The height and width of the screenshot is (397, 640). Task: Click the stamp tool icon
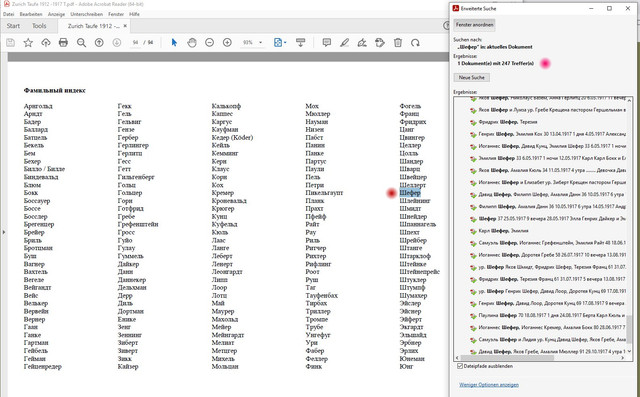(380, 42)
